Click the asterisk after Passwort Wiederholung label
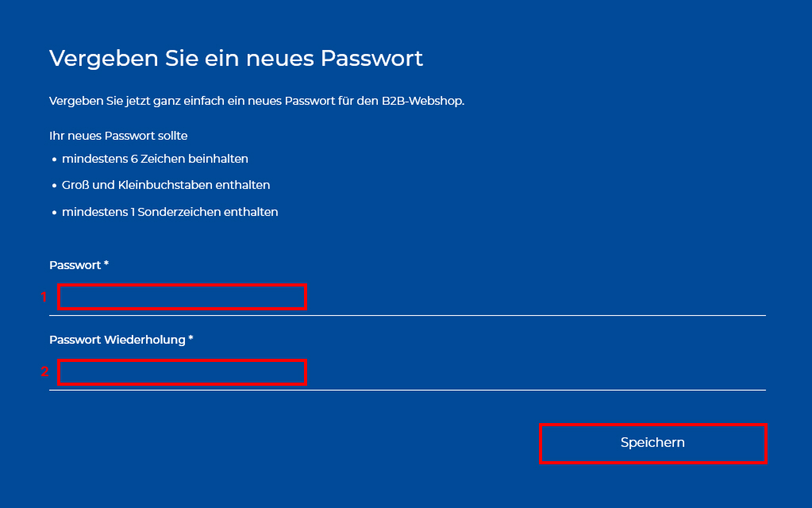 pyautogui.click(x=190, y=338)
